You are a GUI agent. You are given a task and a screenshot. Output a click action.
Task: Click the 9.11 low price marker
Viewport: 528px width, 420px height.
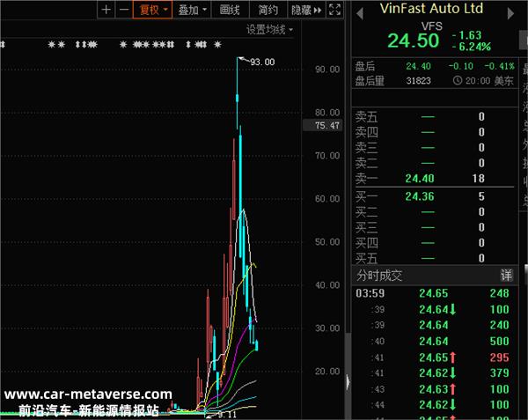(x=227, y=415)
